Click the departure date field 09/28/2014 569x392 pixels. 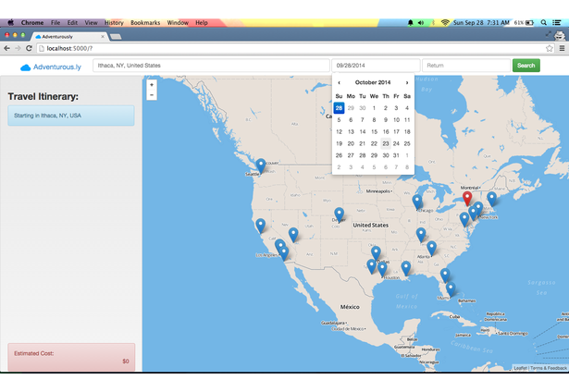point(376,66)
